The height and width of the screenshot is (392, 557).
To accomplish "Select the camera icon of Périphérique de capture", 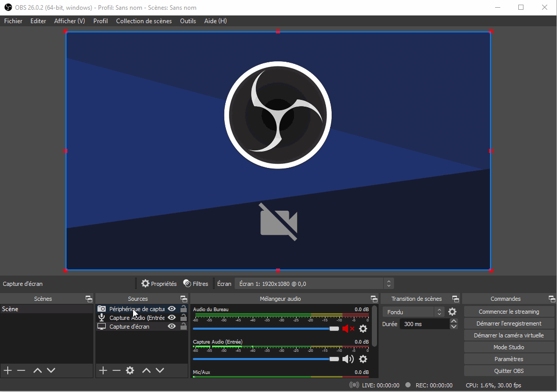I will click(x=102, y=309).
